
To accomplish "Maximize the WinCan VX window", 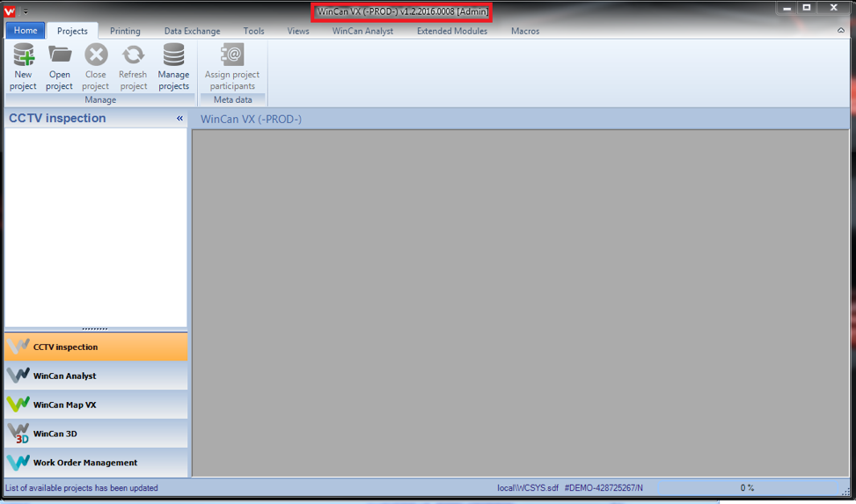I will pos(807,8).
